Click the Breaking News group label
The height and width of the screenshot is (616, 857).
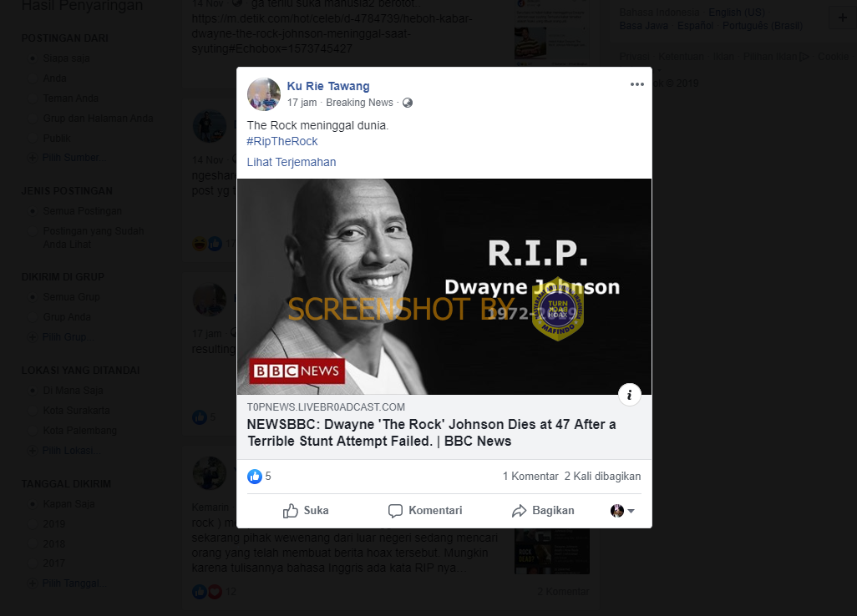click(x=359, y=103)
